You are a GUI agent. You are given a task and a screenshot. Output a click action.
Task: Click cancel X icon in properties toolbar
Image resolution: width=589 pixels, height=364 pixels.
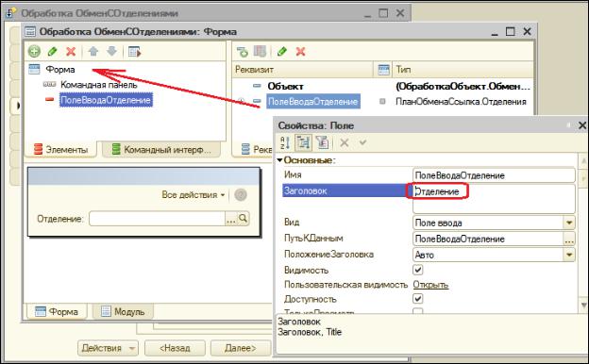[x=345, y=142]
